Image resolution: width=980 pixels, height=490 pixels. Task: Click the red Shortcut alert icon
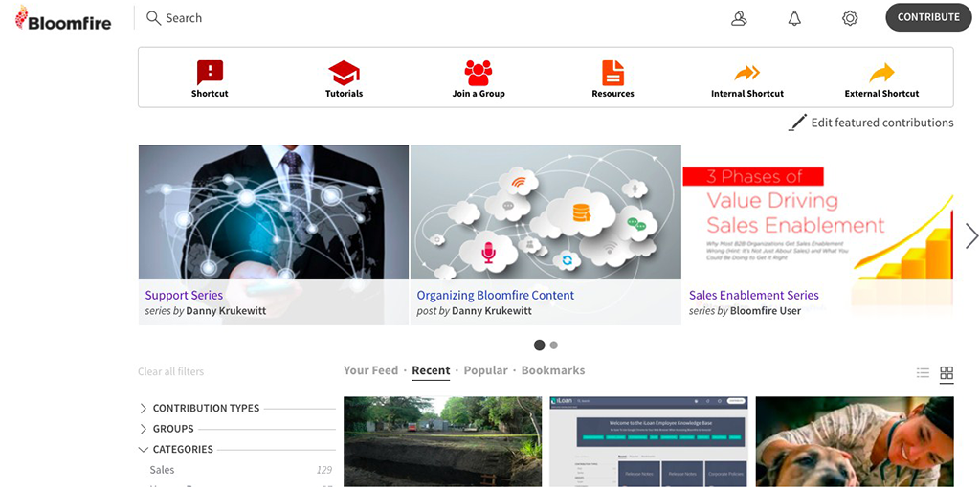pyautogui.click(x=210, y=72)
